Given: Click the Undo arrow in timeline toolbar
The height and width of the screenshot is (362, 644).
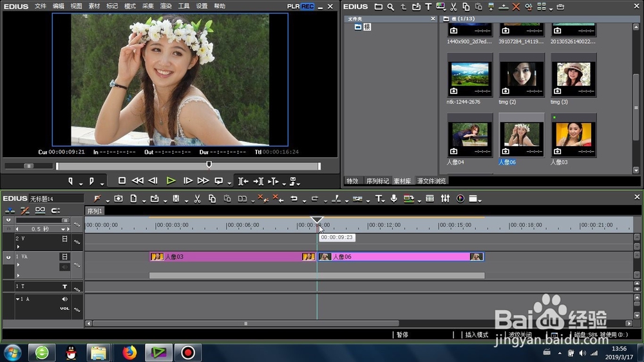Looking at the screenshot, I should pyautogui.click(x=294, y=199).
